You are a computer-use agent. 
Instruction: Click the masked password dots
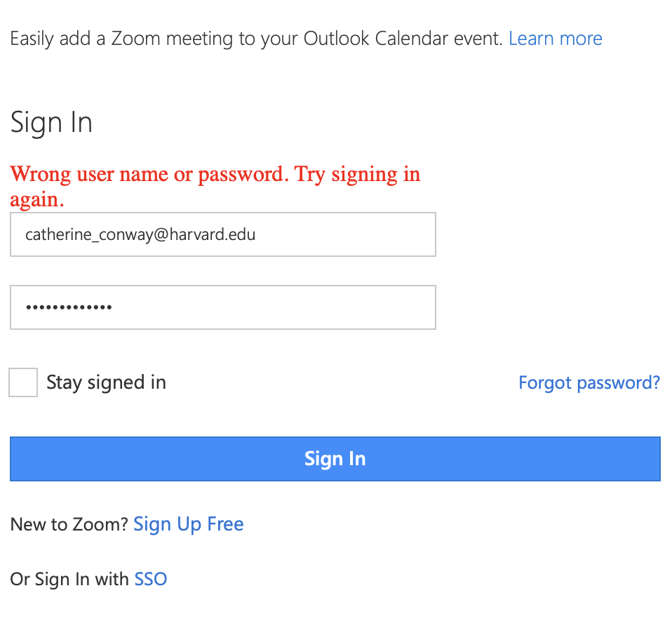69,307
